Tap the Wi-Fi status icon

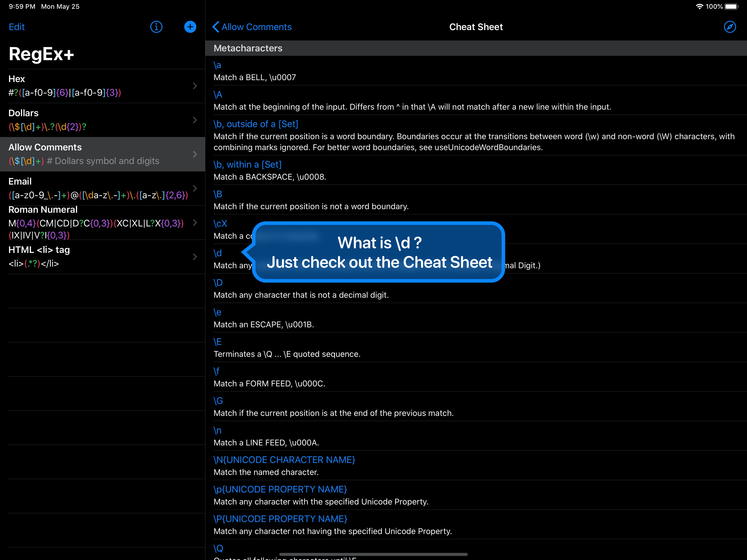coord(699,6)
